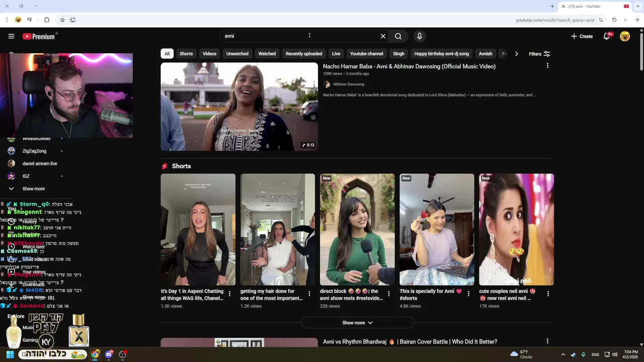Open options for cute couples neil avni short
The height and width of the screenshot is (362, 644).
pos(547,294)
